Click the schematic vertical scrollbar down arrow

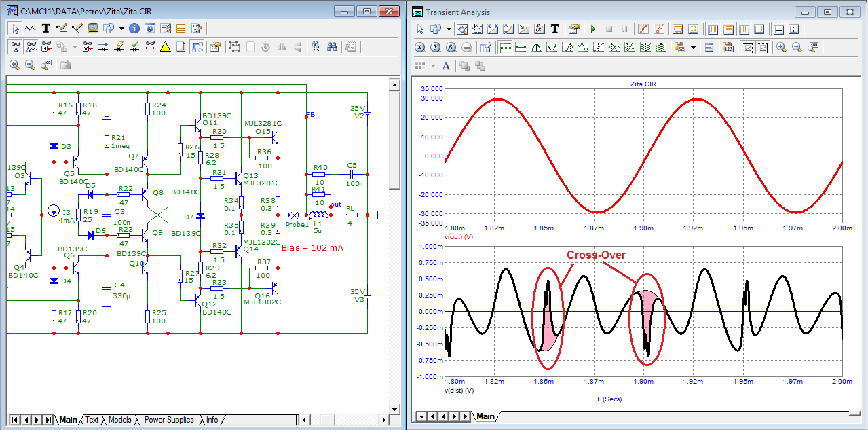pos(393,408)
